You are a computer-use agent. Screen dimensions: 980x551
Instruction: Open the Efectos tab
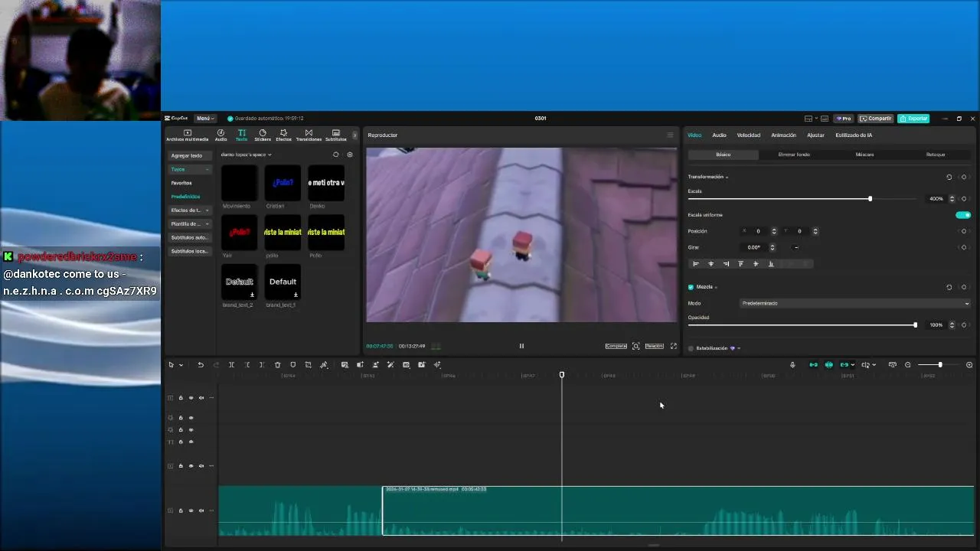(x=283, y=135)
